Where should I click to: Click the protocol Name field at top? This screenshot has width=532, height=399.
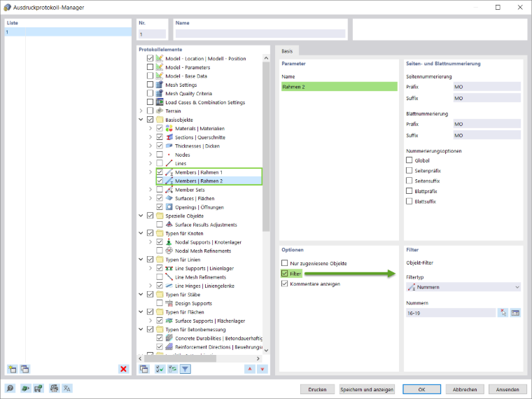click(260, 34)
